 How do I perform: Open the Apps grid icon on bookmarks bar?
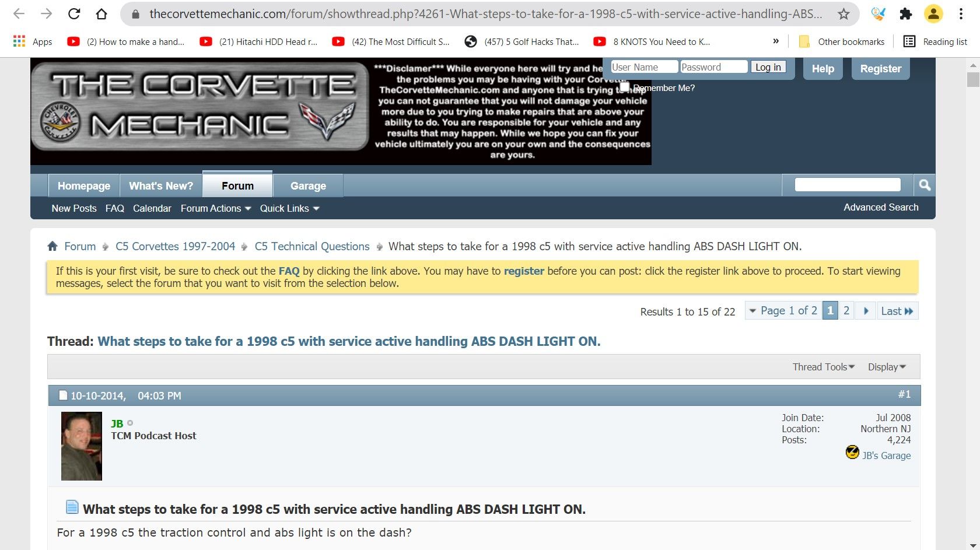coord(18,41)
